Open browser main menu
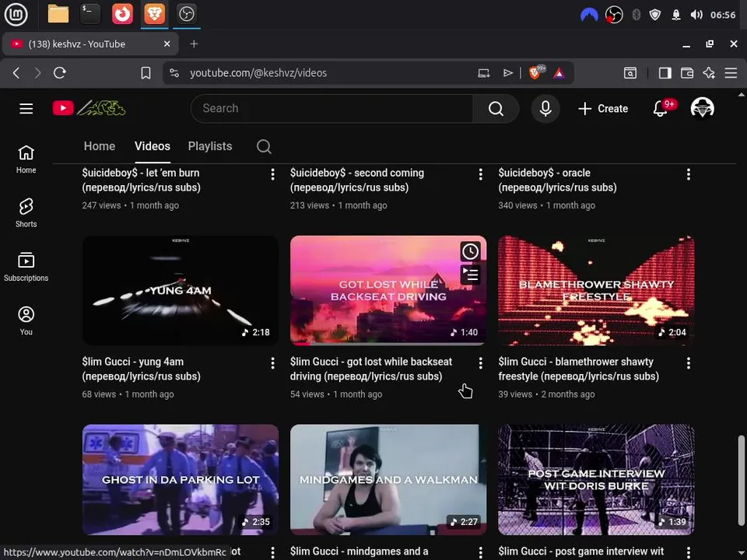The width and height of the screenshot is (747, 560). coord(731,73)
